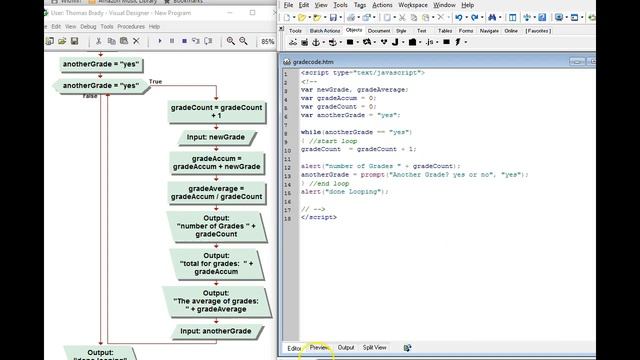Click the open folder icon in editor
This screenshot has height=360, width=640.
pos(302,18)
